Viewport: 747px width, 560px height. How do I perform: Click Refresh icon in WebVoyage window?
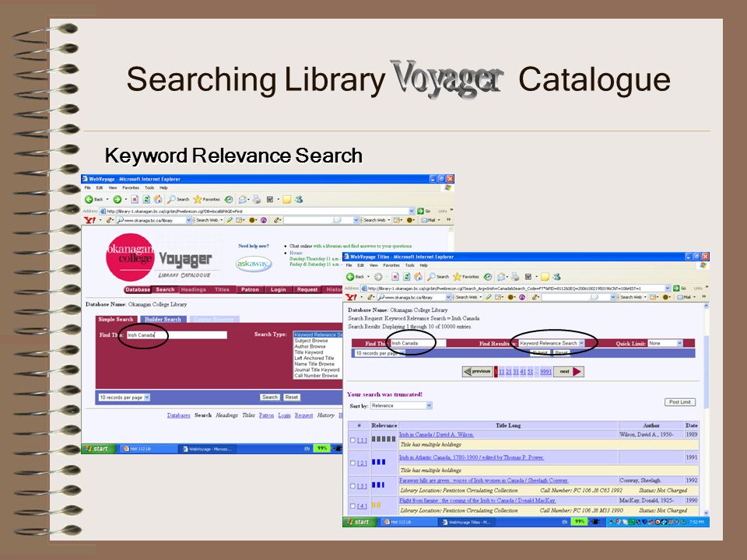(146, 200)
